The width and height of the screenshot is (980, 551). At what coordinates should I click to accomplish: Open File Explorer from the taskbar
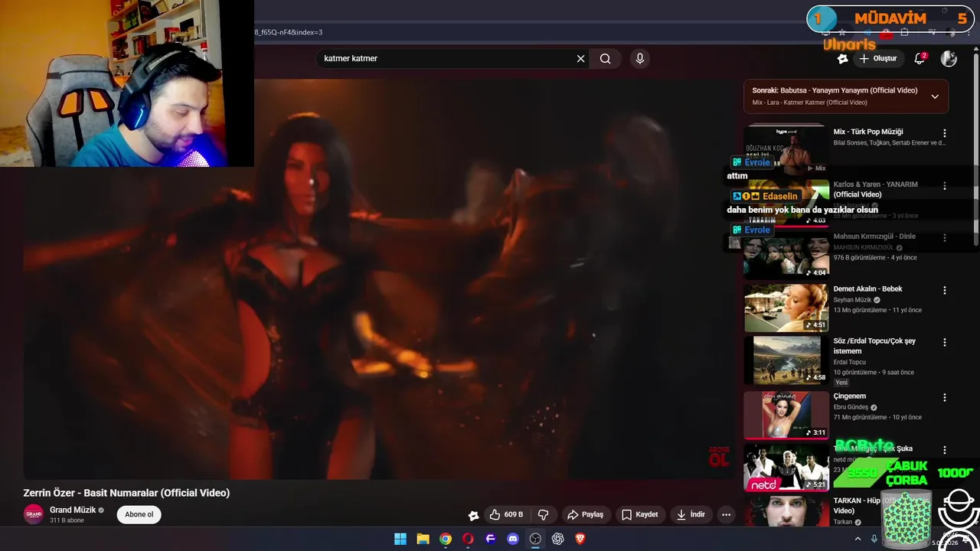[x=423, y=539]
